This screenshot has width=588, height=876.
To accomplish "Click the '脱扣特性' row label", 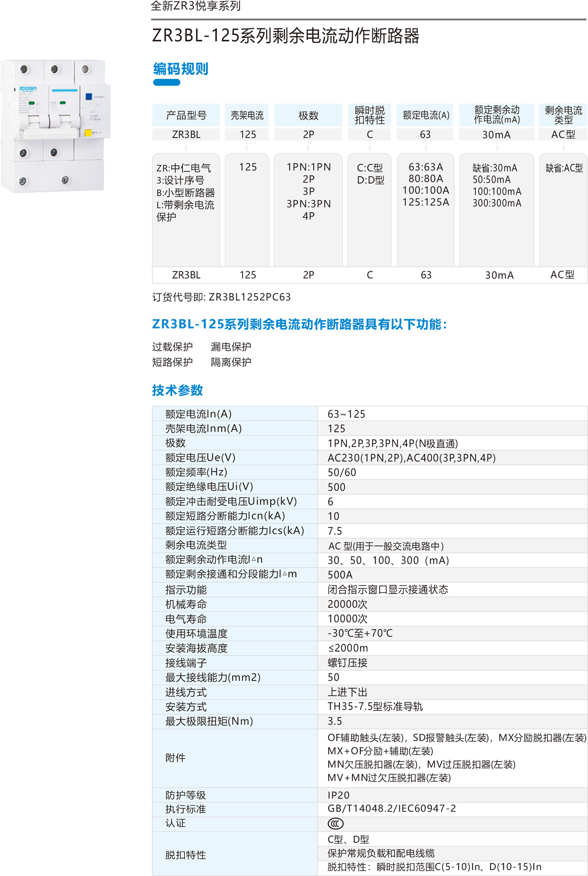I will tap(186, 855).
